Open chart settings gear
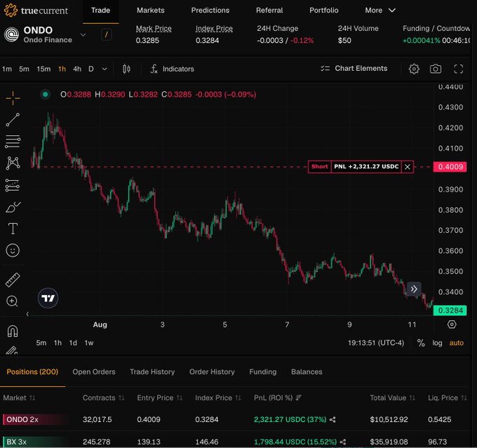Image resolution: width=477 pixels, height=448 pixels. coord(414,69)
